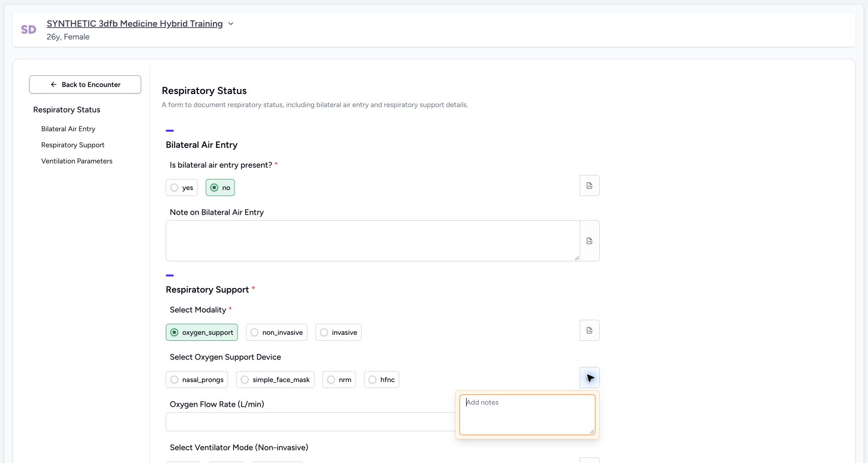Click the Oxygen Flow Rate input field

coord(310,422)
